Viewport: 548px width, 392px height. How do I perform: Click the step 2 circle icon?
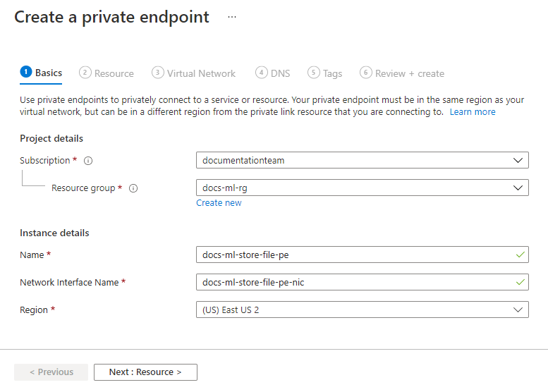[x=85, y=73]
